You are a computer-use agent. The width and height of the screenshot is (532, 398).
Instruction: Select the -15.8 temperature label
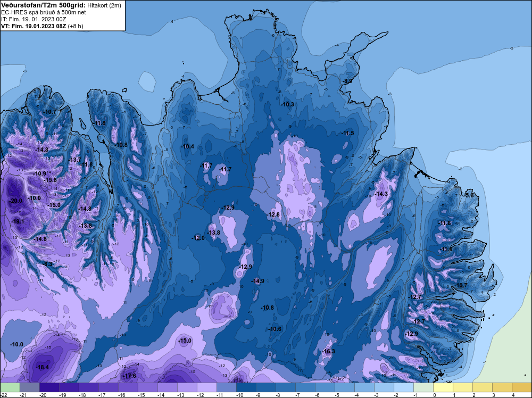51,180
